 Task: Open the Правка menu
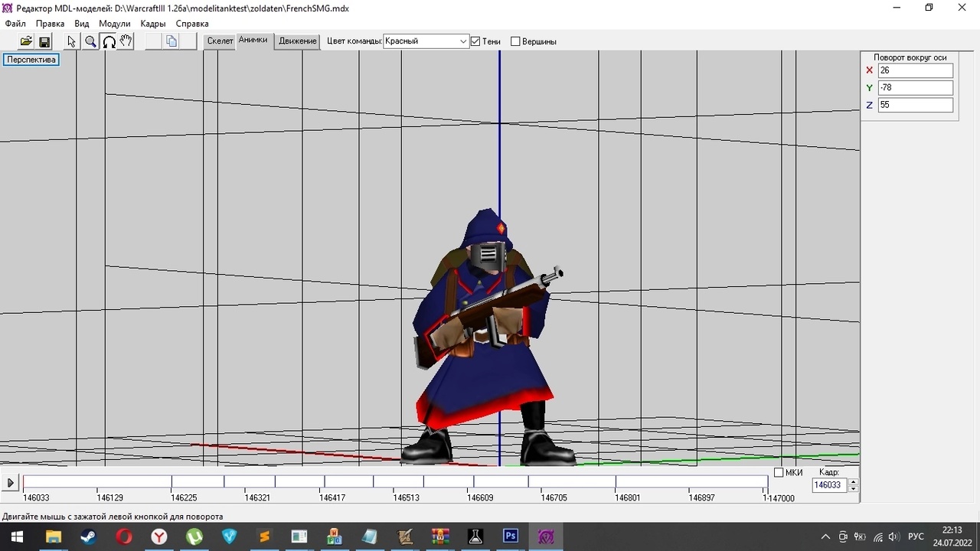pyautogui.click(x=50, y=24)
